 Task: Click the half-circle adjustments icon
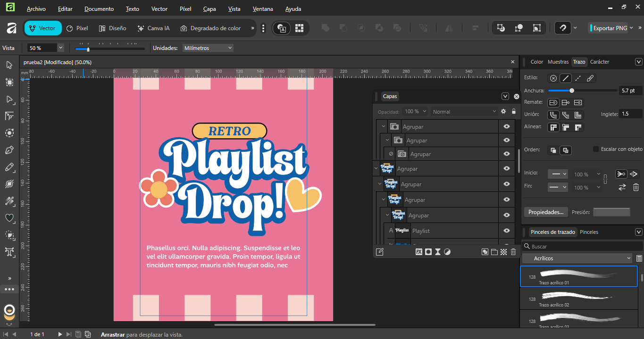447,252
